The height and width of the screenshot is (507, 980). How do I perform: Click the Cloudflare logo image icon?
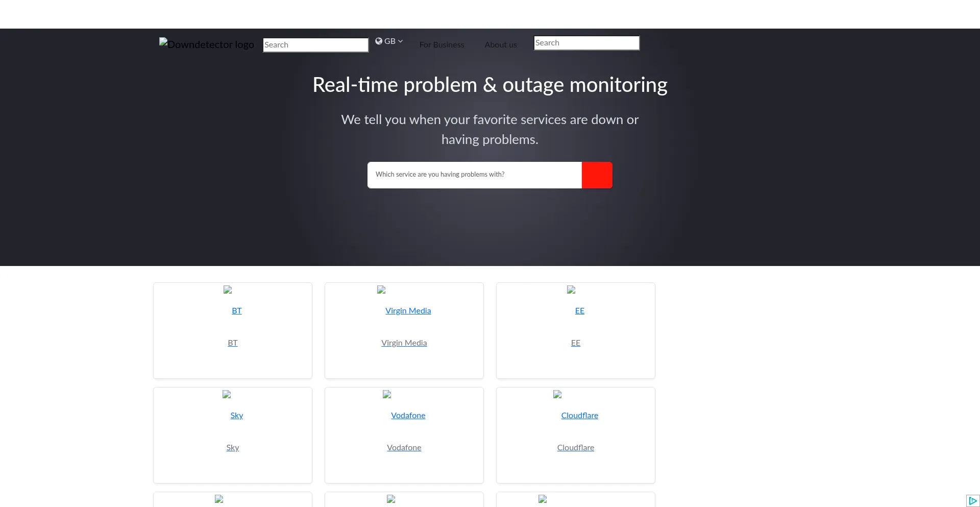[x=557, y=395]
